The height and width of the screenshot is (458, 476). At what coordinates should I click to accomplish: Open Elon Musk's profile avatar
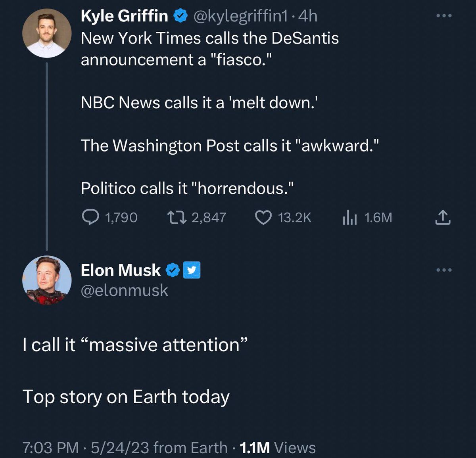[x=47, y=280]
